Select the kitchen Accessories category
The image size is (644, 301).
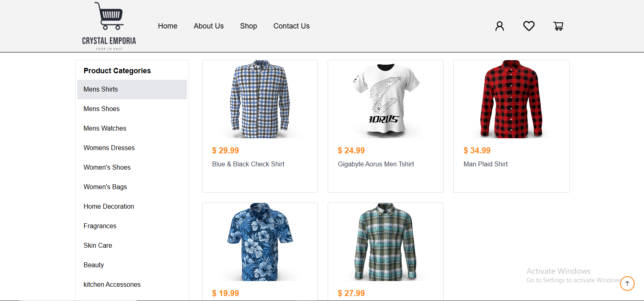(x=132, y=285)
